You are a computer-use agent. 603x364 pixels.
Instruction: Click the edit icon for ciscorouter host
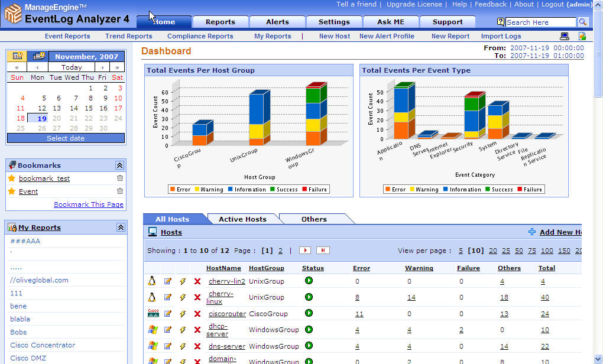168,314
